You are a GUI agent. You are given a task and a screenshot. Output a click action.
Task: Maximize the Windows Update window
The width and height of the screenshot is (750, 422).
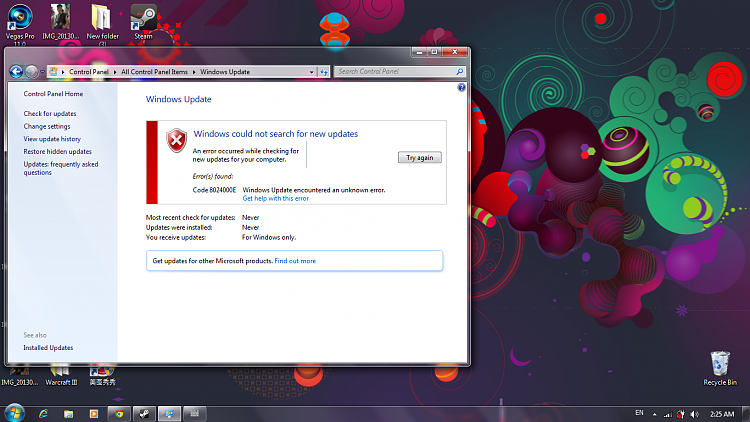click(434, 52)
